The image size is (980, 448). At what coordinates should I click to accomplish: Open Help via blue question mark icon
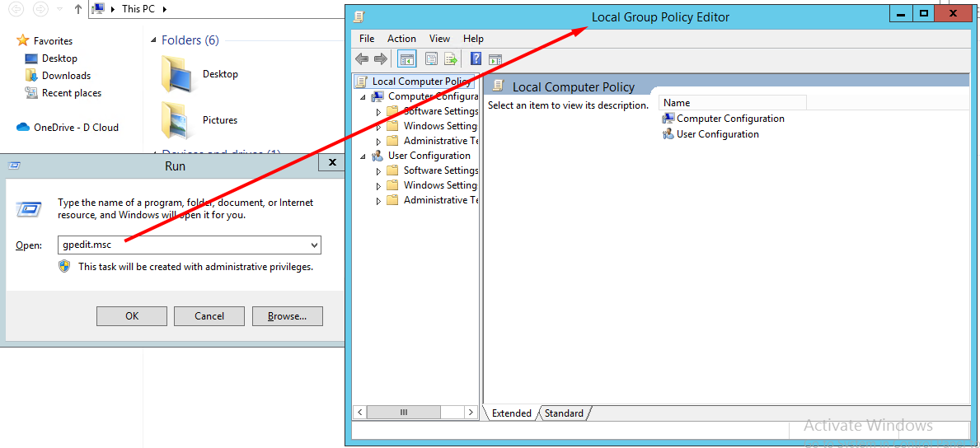tap(476, 58)
